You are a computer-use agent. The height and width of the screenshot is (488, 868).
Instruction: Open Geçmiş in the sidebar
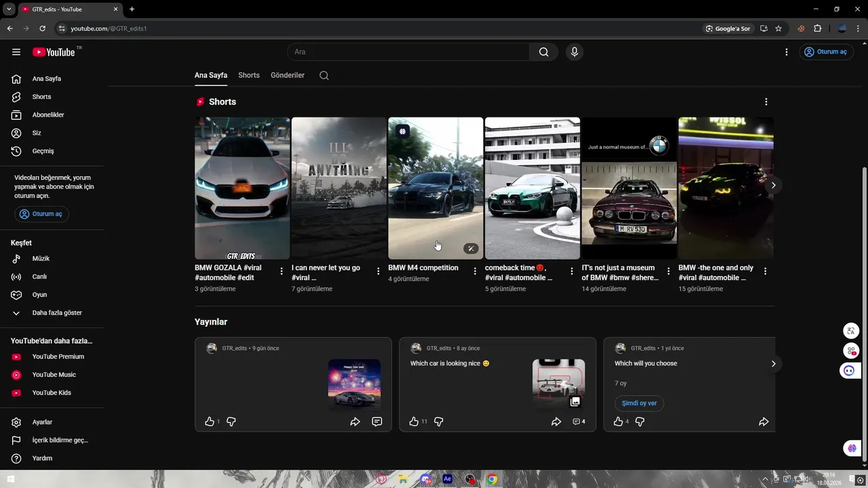point(52,151)
